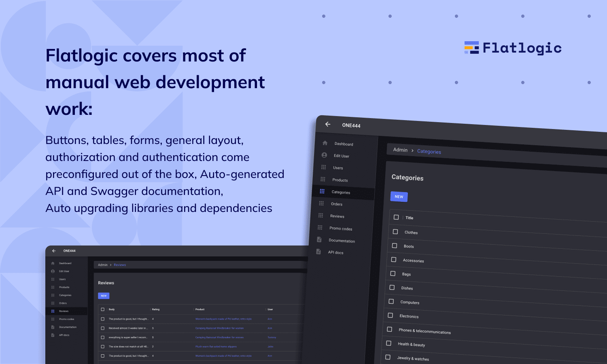607x364 pixels.
Task: Tick the checkbox beside the Clothes category
Action: pyautogui.click(x=395, y=231)
